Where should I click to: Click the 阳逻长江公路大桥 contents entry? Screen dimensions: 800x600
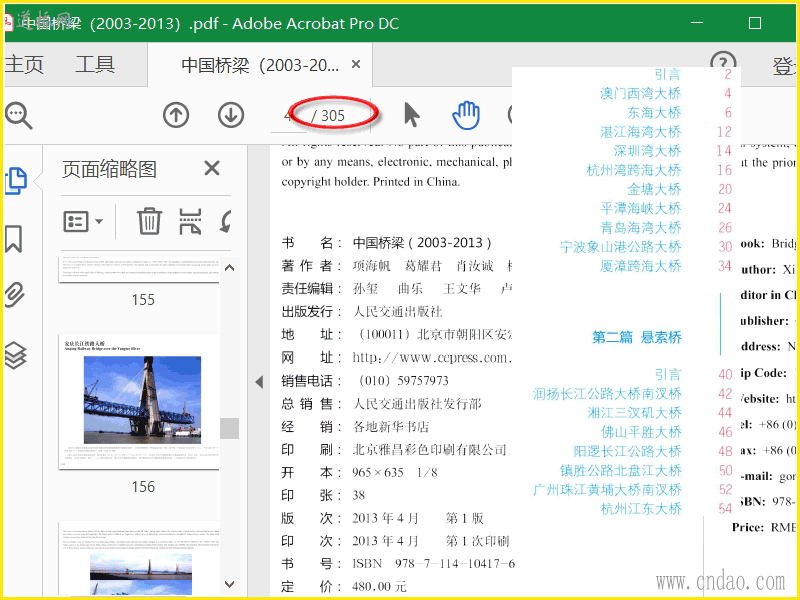tap(627, 452)
